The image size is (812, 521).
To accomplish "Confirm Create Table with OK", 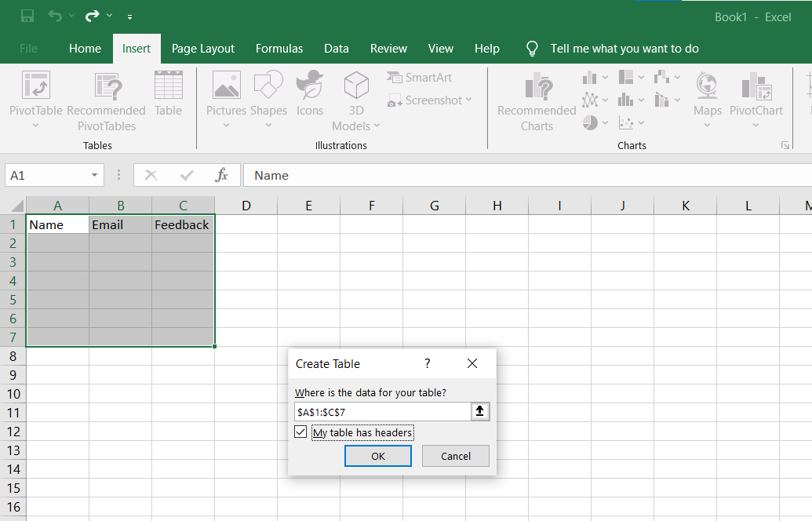I will tap(378, 456).
